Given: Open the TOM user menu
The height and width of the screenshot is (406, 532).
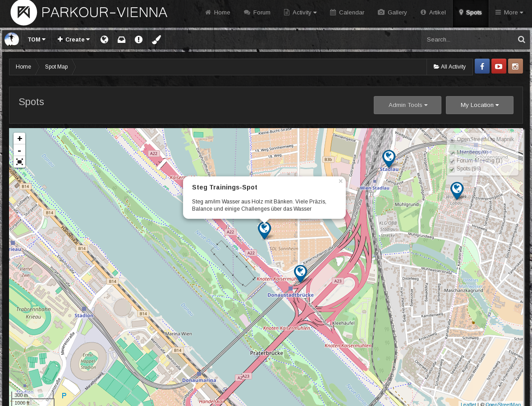Looking at the screenshot, I should (37, 39).
